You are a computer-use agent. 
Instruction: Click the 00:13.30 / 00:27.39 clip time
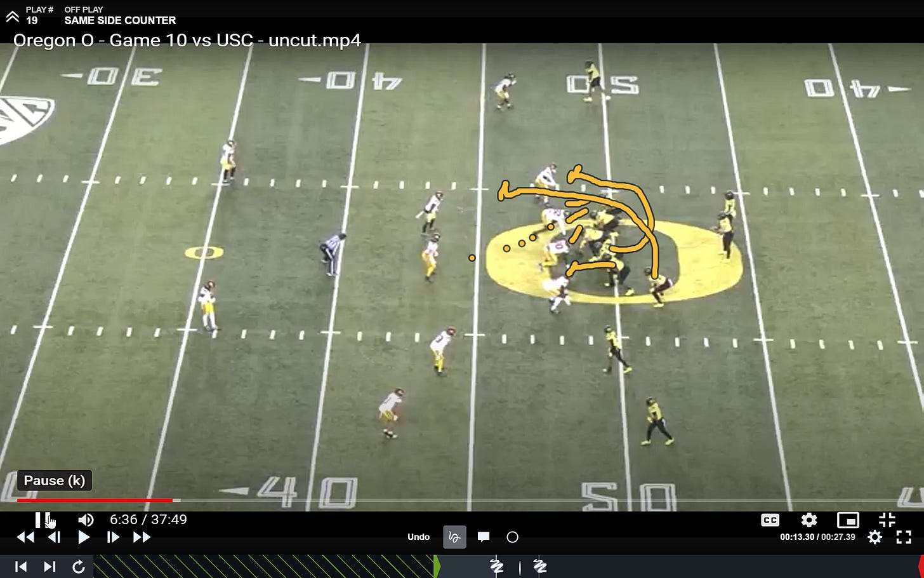pyautogui.click(x=817, y=537)
